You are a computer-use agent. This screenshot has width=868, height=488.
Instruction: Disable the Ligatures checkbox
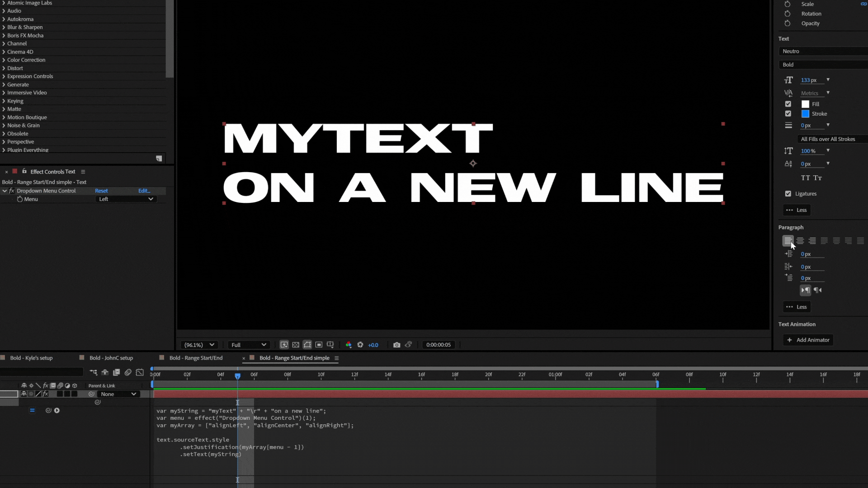pos(788,194)
